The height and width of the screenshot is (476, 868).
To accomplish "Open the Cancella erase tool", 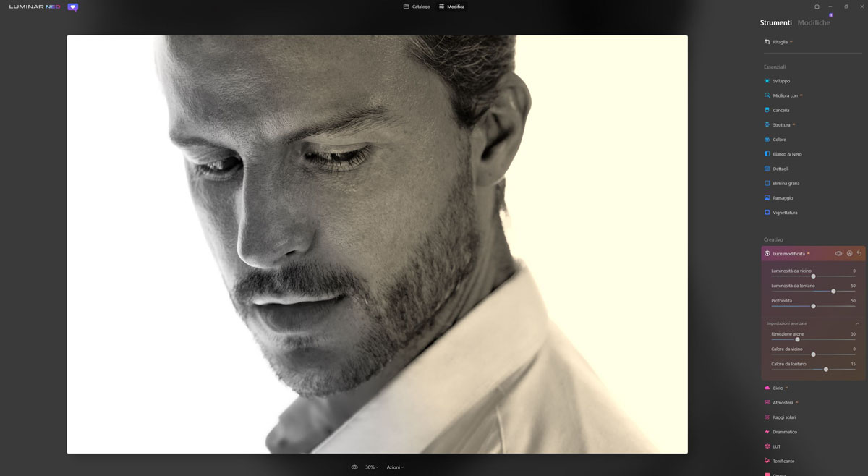I will point(780,111).
